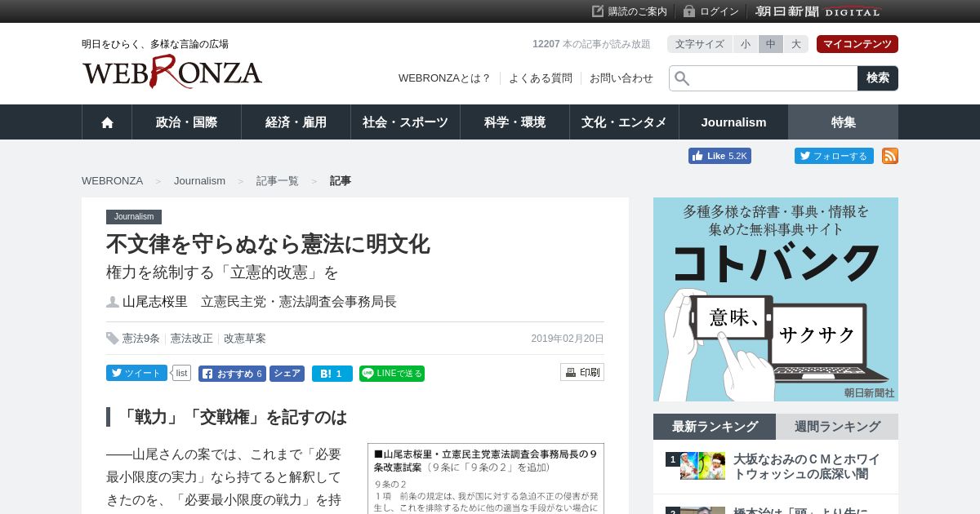Click the 憲法9条 tag link
The height and width of the screenshot is (514, 980).
coord(141,339)
